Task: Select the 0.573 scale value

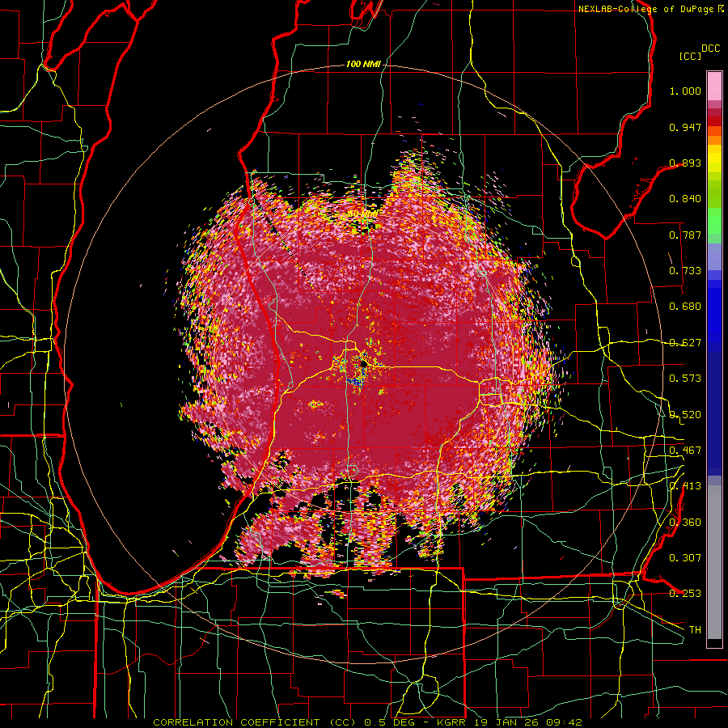Action: point(685,379)
